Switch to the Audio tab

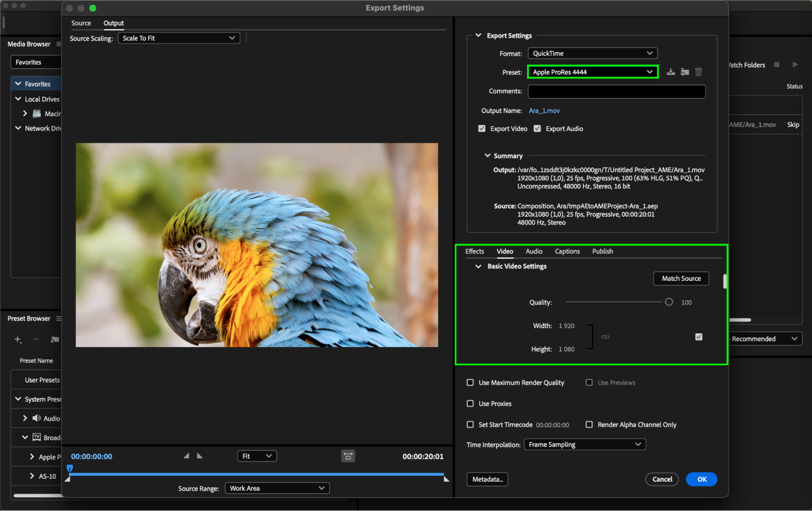(534, 251)
